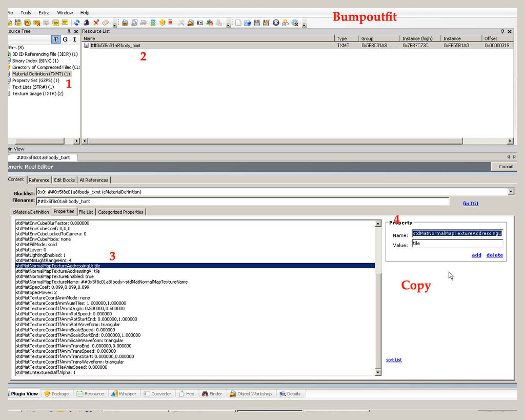Open the Blocklist dropdown arrow
Image resolution: width=525 pixels, height=420 pixels.
510,192
